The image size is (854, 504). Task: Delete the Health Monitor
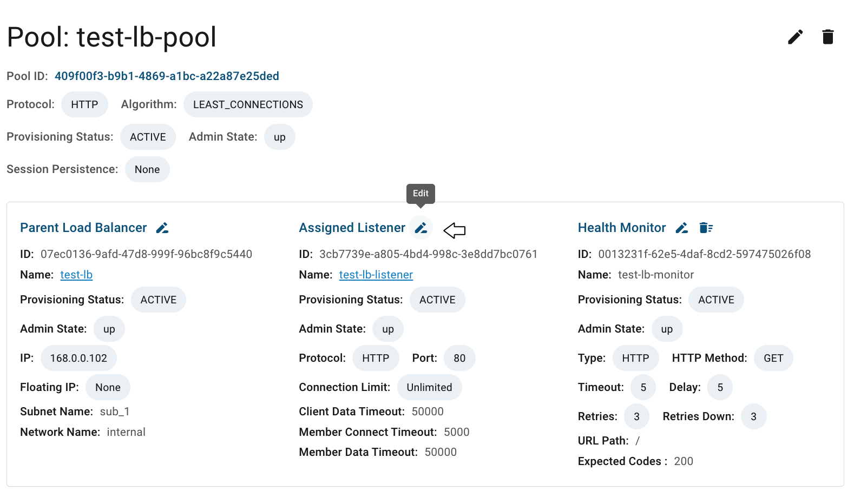[706, 228]
